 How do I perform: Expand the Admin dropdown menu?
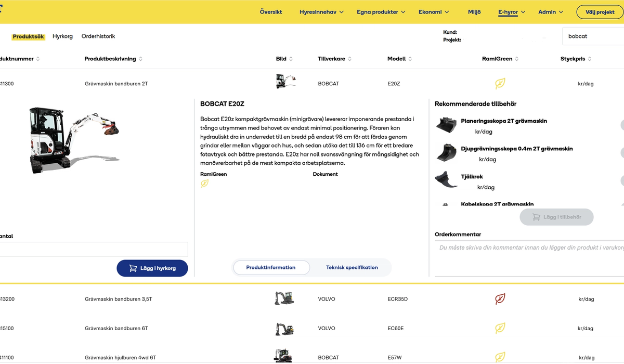pos(551,12)
